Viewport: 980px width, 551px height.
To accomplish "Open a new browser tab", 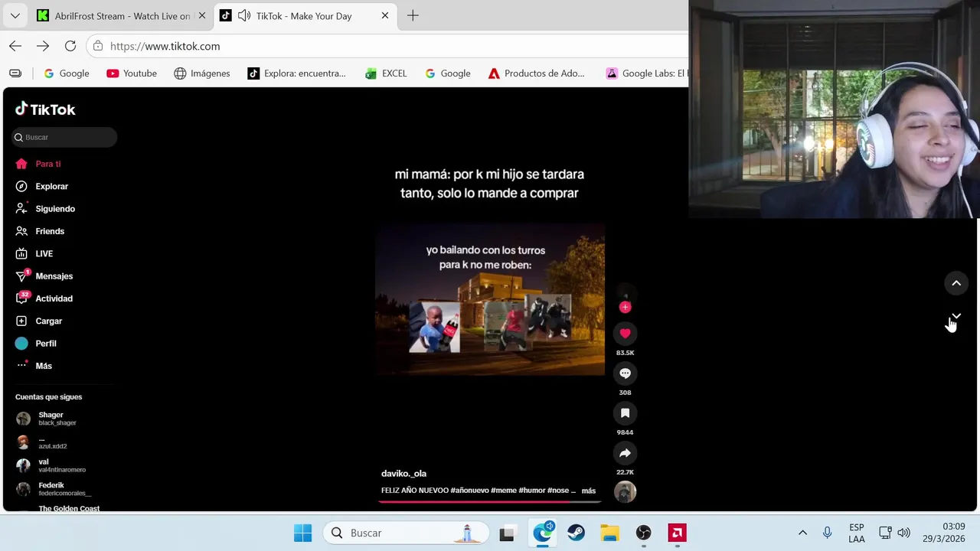I will tap(413, 15).
